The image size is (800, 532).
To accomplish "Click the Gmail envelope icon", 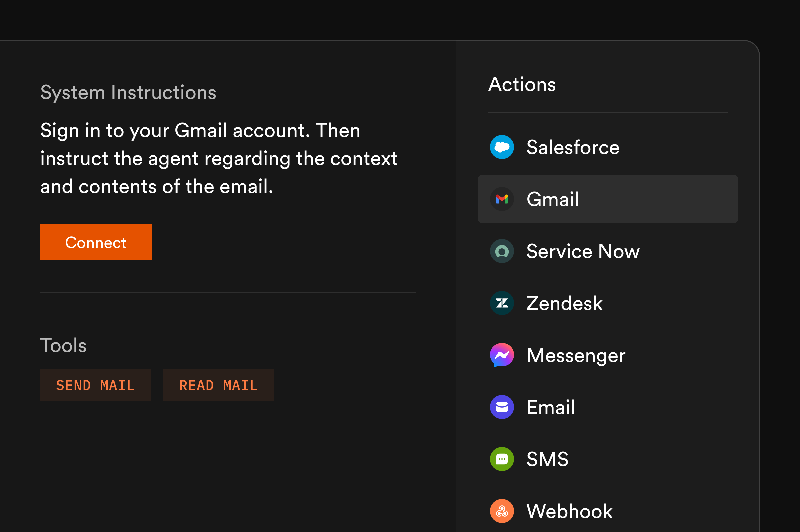I will 502,199.
